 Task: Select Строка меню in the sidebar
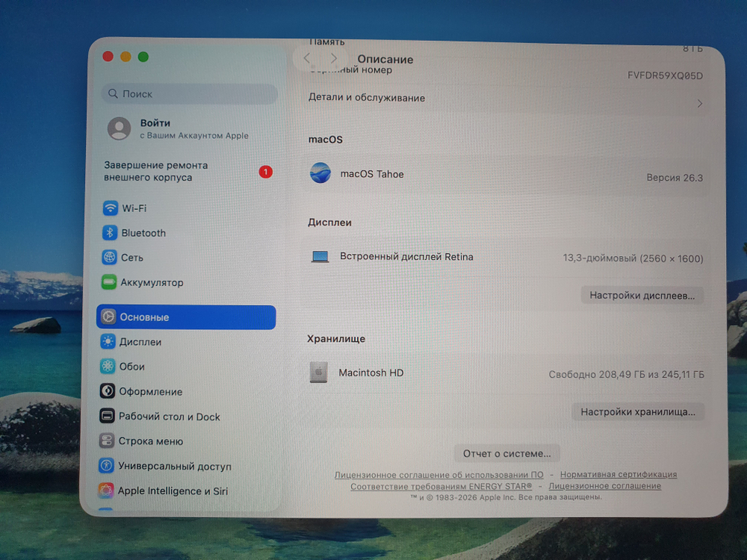pos(186,441)
